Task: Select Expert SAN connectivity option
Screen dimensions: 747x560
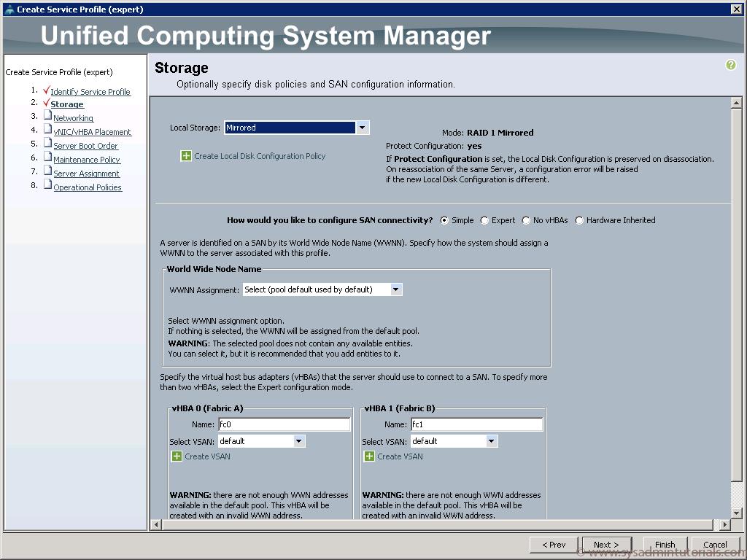Action: 484,220
